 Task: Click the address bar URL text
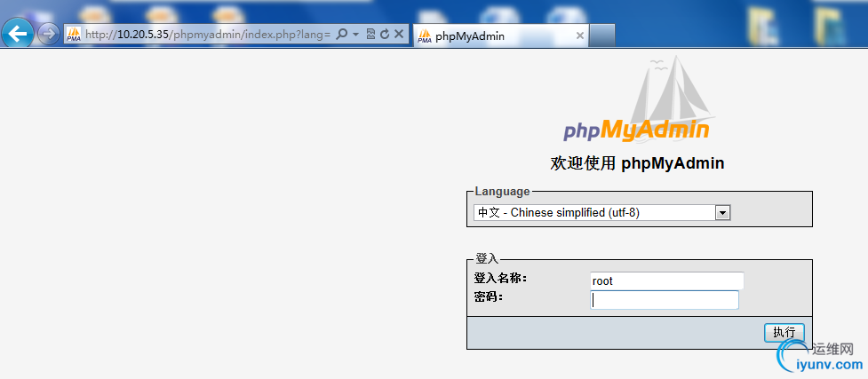click(208, 35)
